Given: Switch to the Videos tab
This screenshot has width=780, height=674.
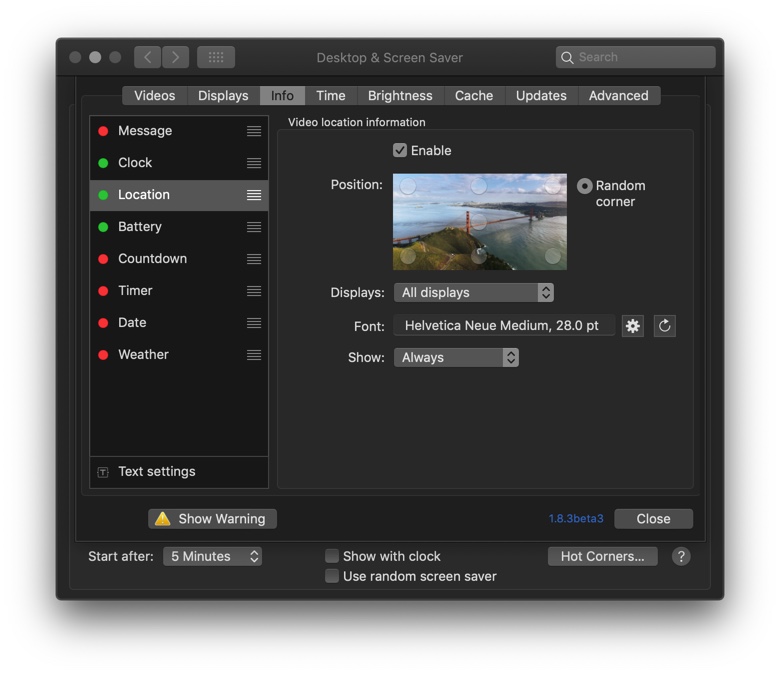Looking at the screenshot, I should coord(155,96).
